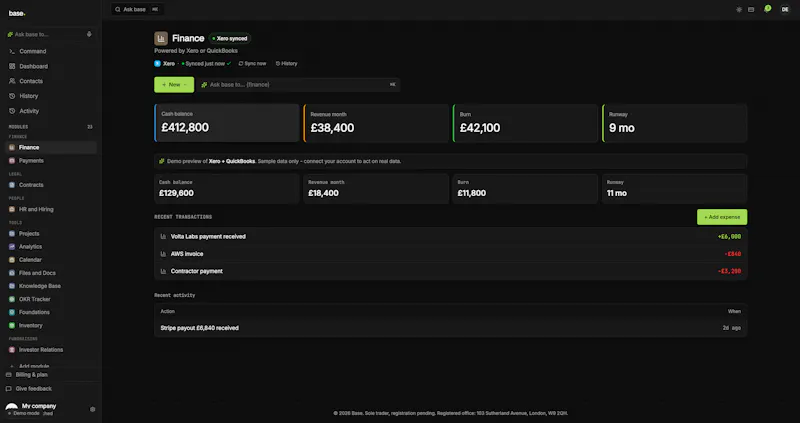Click the £129,600 Cash balance card
This screenshot has width=800, height=423.
(x=227, y=189)
